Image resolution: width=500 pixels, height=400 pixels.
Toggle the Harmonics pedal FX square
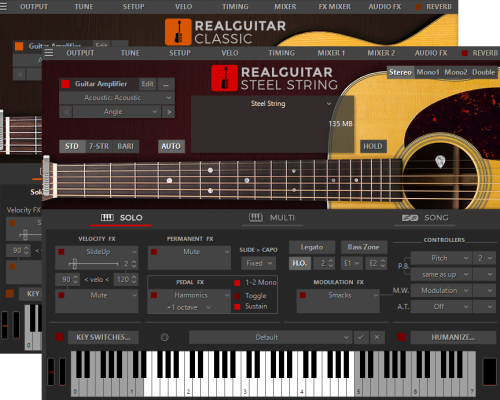154,295
